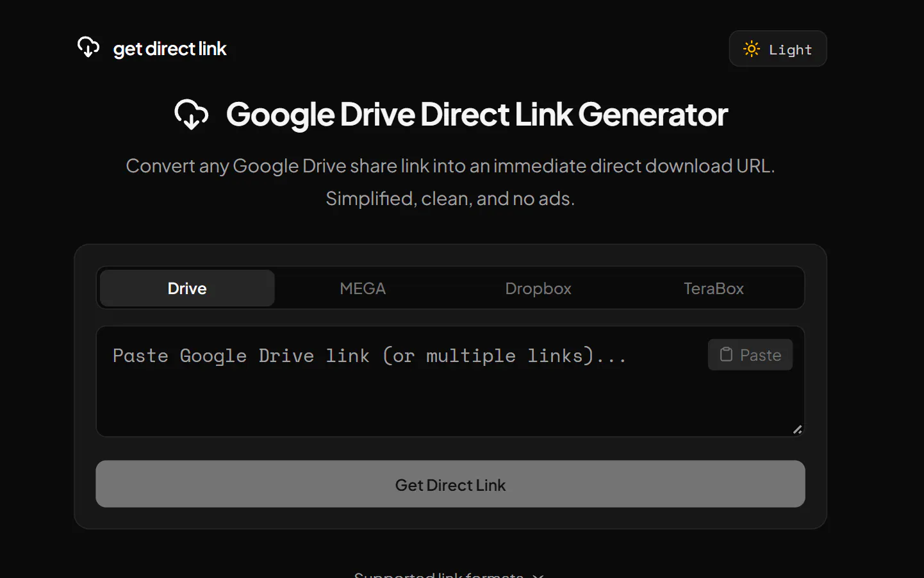Image resolution: width=924 pixels, height=578 pixels.
Task: Click the cloud download logo in the header
Action: [x=88, y=47]
